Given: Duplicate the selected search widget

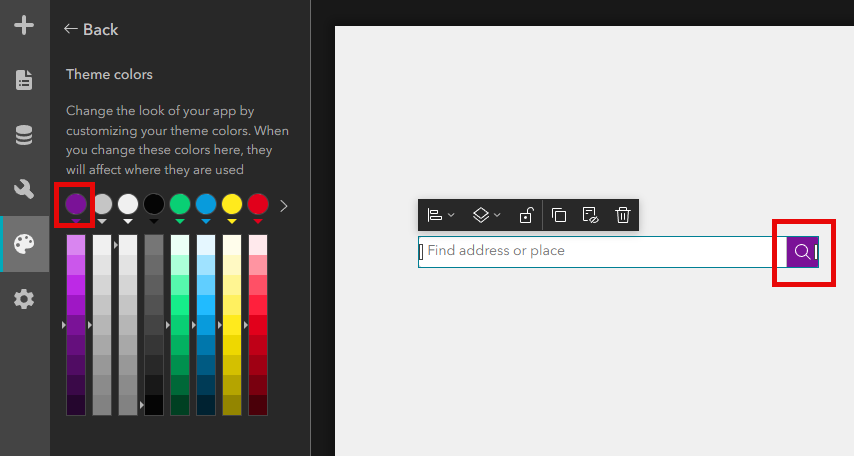Looking at the screenshot, I should (559, 215).
